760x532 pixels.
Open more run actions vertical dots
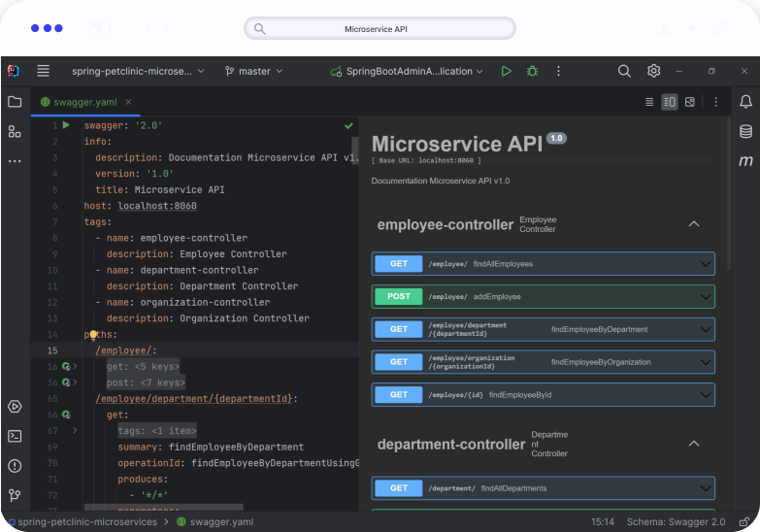(558, 71)
